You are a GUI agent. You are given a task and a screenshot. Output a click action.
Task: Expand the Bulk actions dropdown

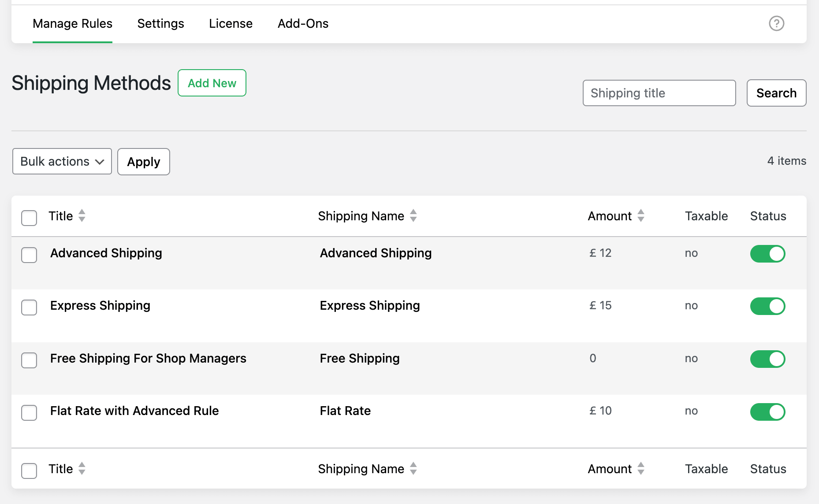click(62, 162)
